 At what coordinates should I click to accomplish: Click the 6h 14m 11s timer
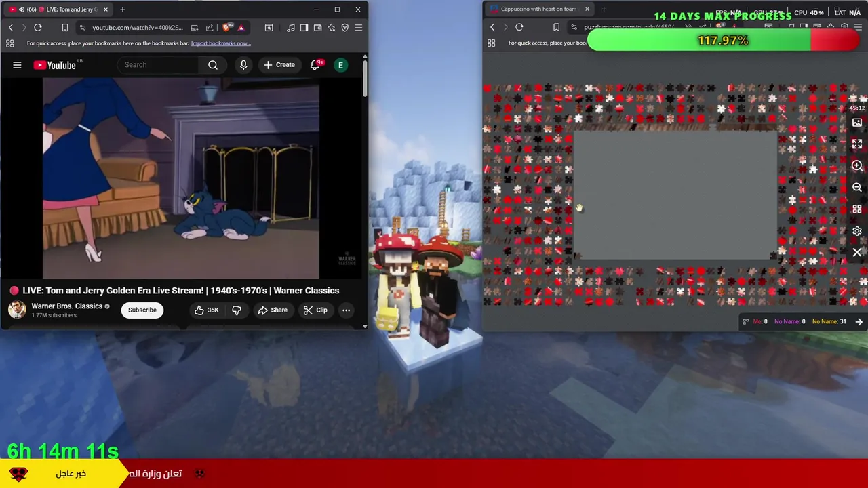pos(63,451)
